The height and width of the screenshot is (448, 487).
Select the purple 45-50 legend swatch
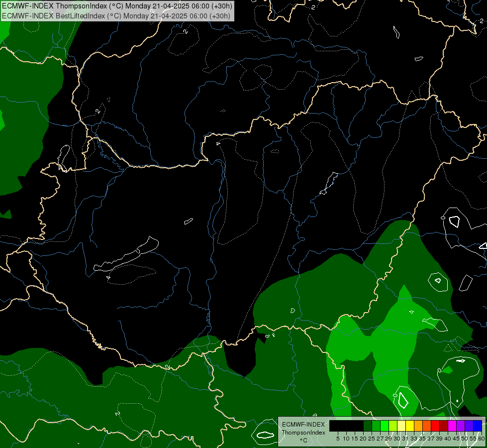pos(461,426)
